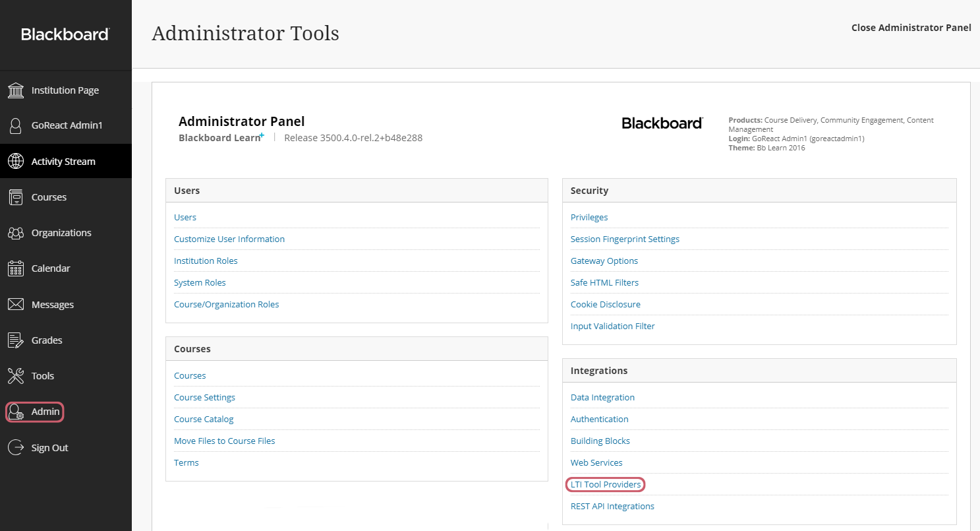Close the Administrator Panel
The height and width of the screenshot is (531, 980).
(x=911, y=28)
